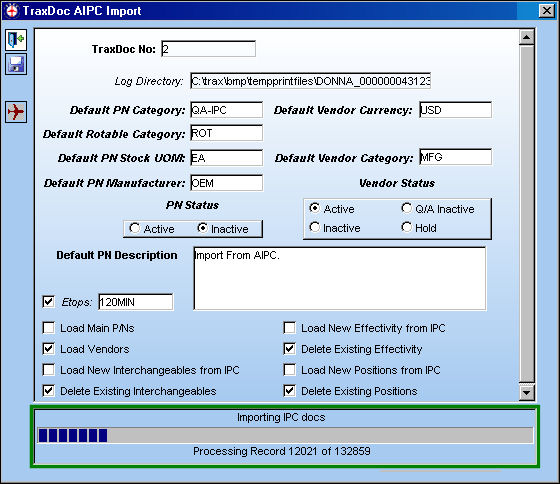
Task: Click the PN Status heading
Action: 192,205
